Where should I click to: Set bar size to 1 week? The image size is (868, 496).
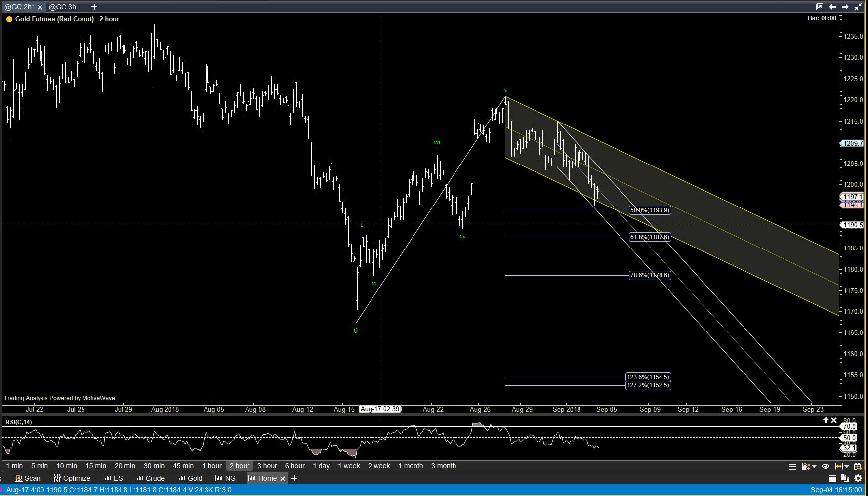[349, 466]
